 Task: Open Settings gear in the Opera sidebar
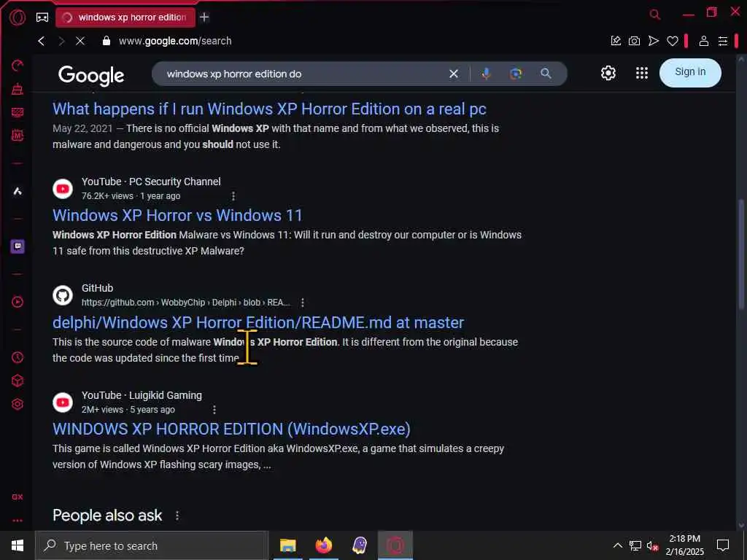(x=18, y=404)
